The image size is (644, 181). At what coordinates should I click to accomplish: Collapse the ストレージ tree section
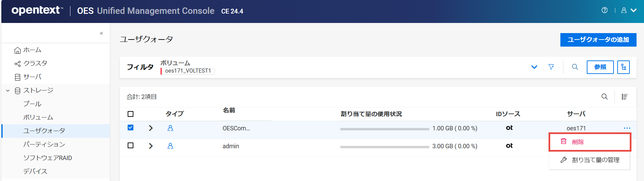click(8, 90)
